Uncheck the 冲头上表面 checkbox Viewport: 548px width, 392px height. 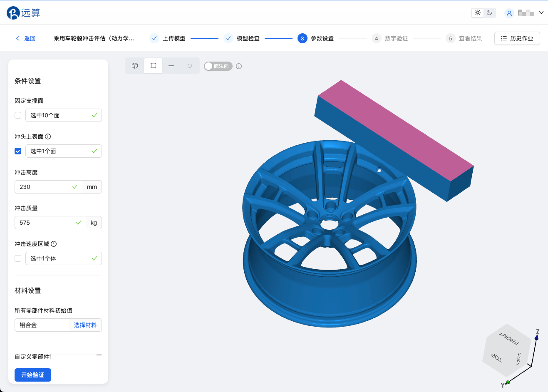click(18, 151)
